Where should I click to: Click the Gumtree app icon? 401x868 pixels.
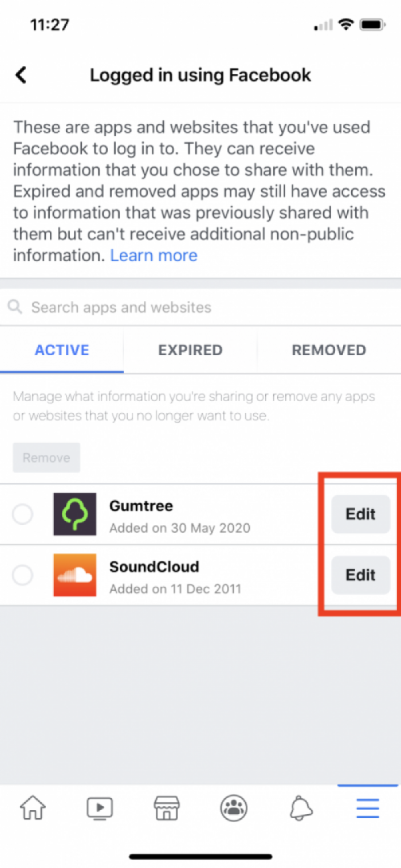(x=74, y=514)
